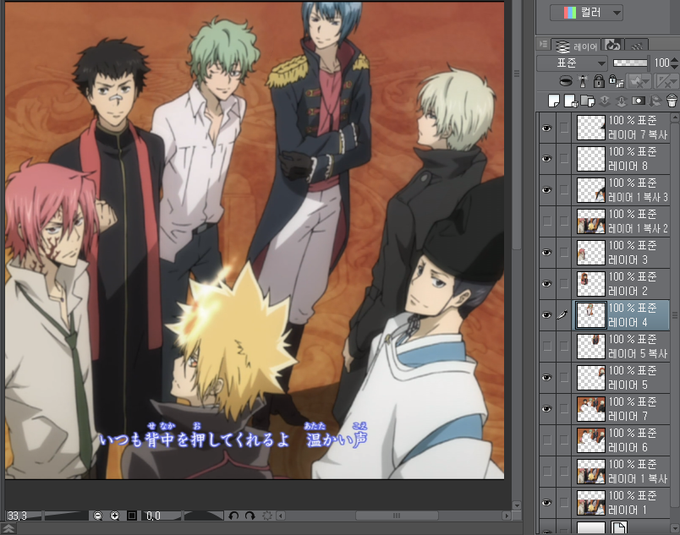Click double chevron icon at bottom-left
The width and height of the screenshot is (680, 535).
(9, 529)
